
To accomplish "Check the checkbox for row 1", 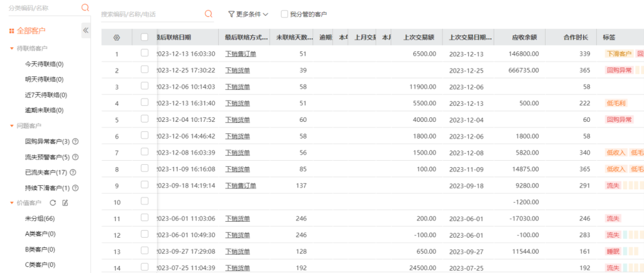I will click(144, 53).
